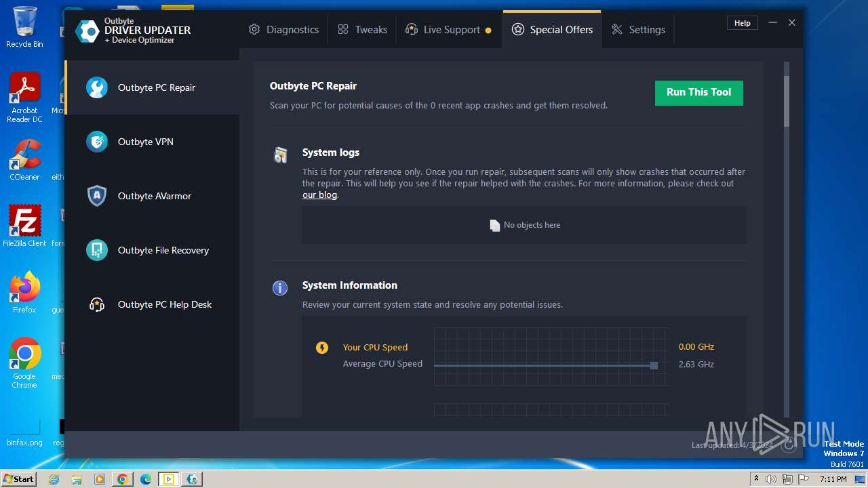The height and width of the screenshot is (488, 868).
Task: Click the 'Your CPU Speed' label
Action: click(x=375, y=348)
